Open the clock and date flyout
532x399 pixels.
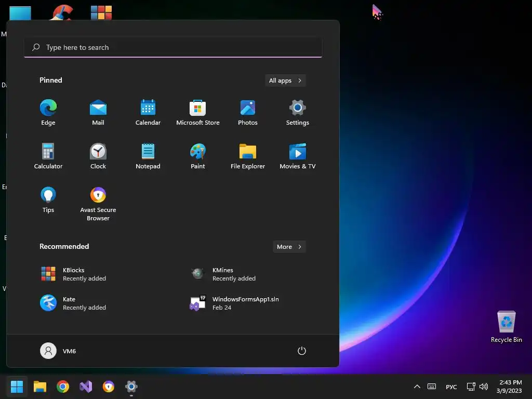509,387
